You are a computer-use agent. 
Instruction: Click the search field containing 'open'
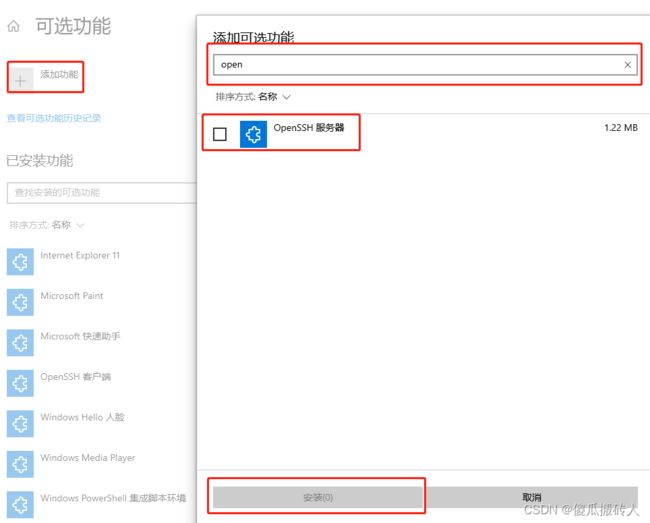point(425,65)
